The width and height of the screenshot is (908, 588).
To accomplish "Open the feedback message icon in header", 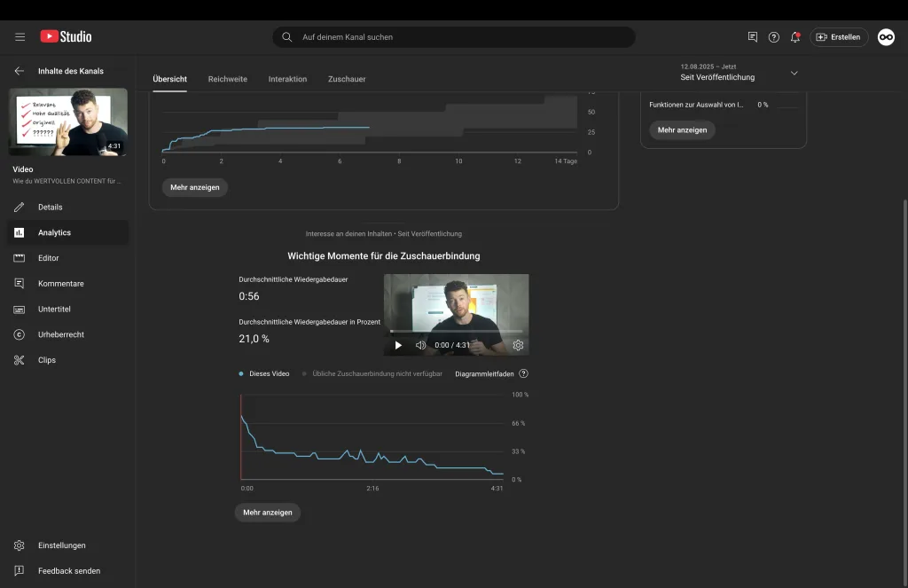I will (753, 37).
